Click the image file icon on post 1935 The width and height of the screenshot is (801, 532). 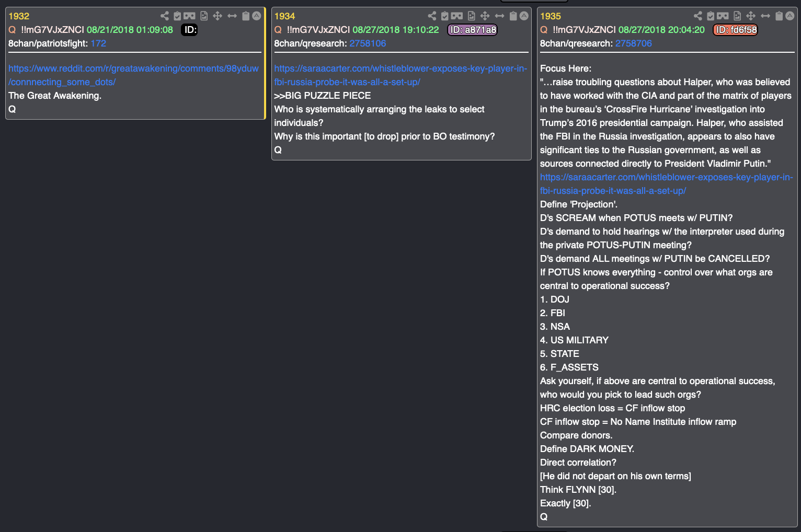coord(738,16)
